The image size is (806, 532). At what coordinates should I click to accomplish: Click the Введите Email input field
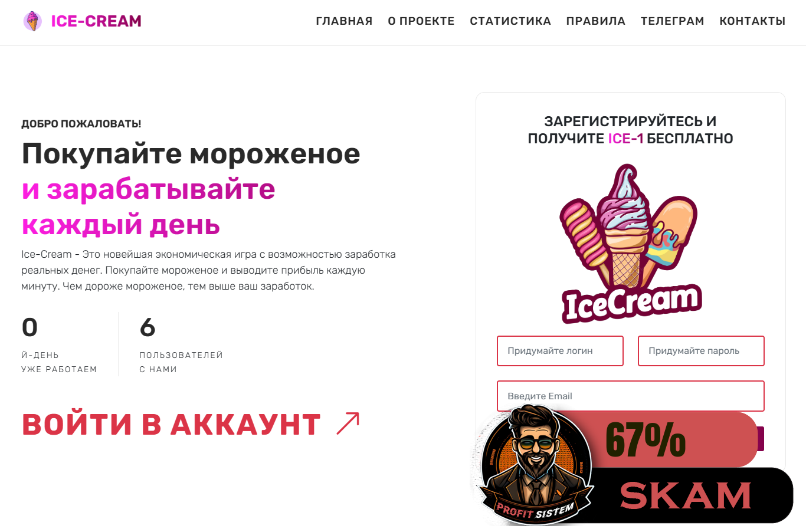[631, 396]
